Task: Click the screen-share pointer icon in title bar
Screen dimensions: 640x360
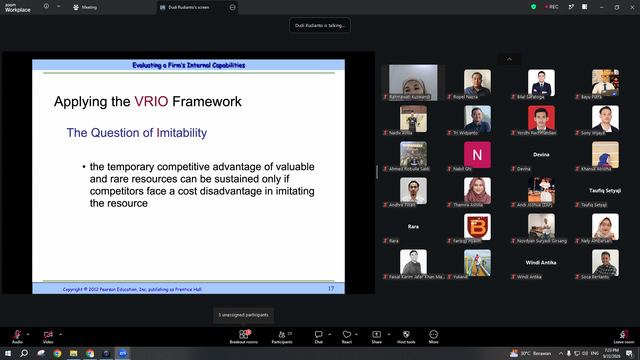Action: [571, 7]
